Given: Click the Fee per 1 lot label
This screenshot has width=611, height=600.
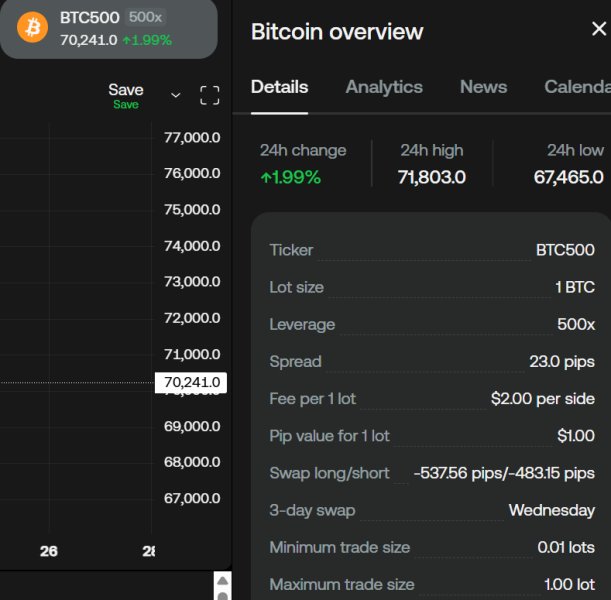Looking at the screenshot, I should (312, 398).
